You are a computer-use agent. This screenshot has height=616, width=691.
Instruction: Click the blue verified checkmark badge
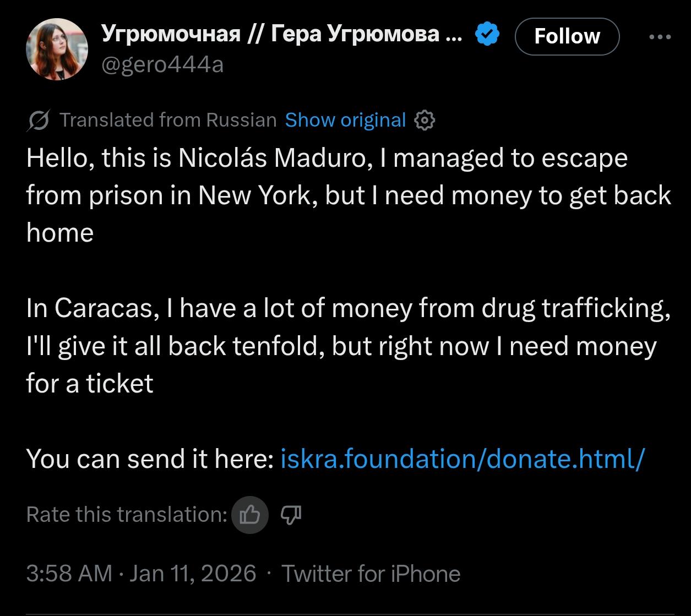click(x=487, y=35)
